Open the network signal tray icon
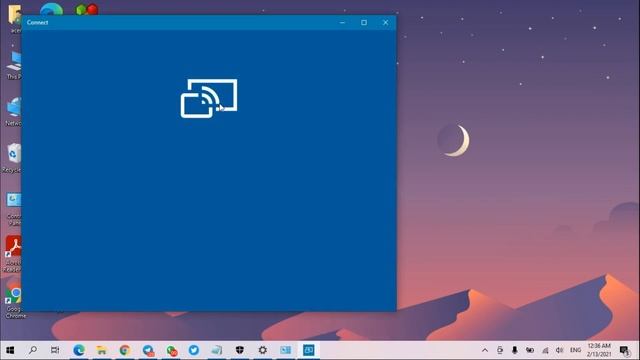The image size is (640, 360). [545, 350]
